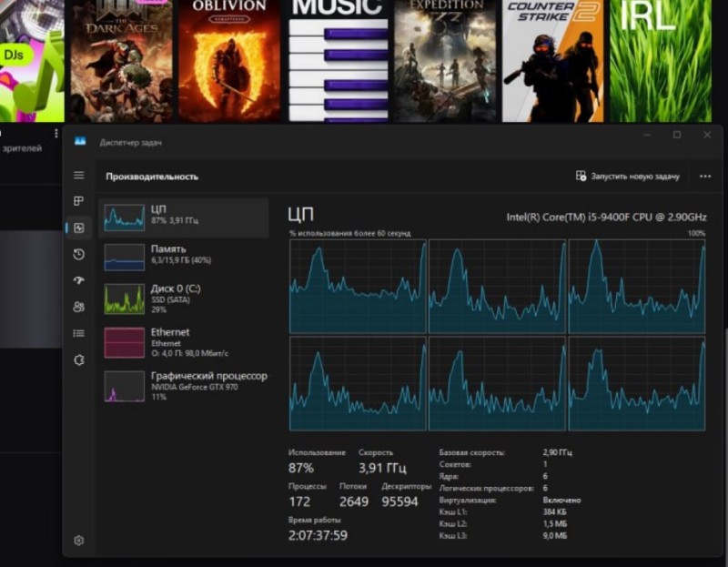Select the Ethernet performance entry
Viewport: 728px width, 567px height.
185,342
